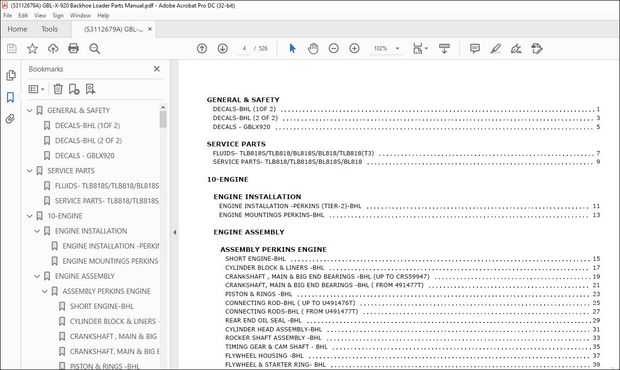
Task: Select the Highlight pen tool
Action: click(495, 49)
